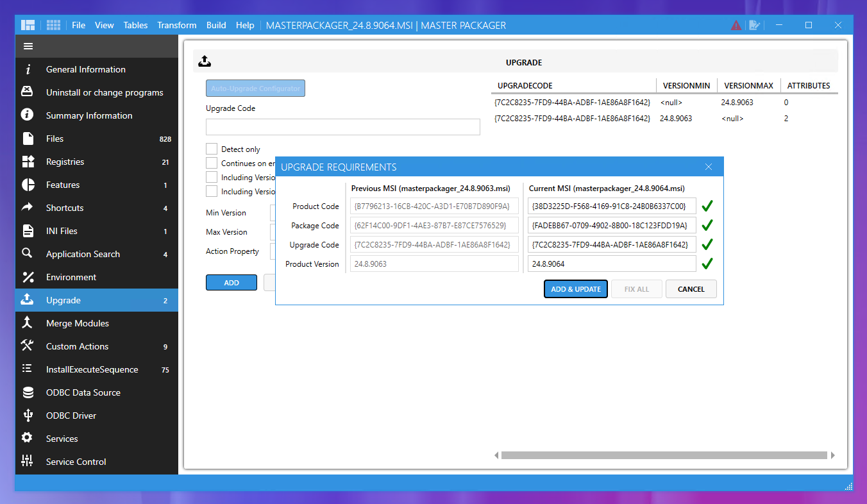Screen dimensions: 867x504
Task: Click the ODBC Driver USB icon
Action: (x=28, y=416)
